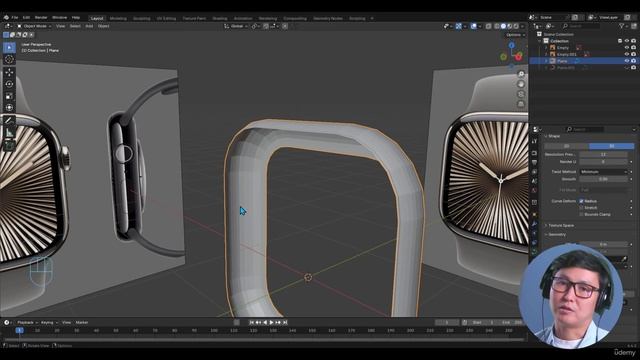Open the timeline Marker menu
The width and height of the screenshot is (640, 360).
[x=82, y=322]
